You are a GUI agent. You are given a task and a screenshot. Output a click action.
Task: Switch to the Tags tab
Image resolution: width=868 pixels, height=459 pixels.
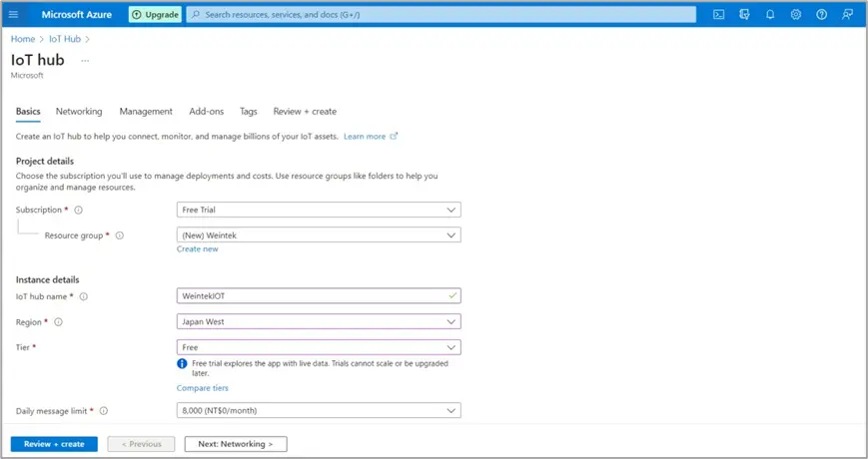249,112
